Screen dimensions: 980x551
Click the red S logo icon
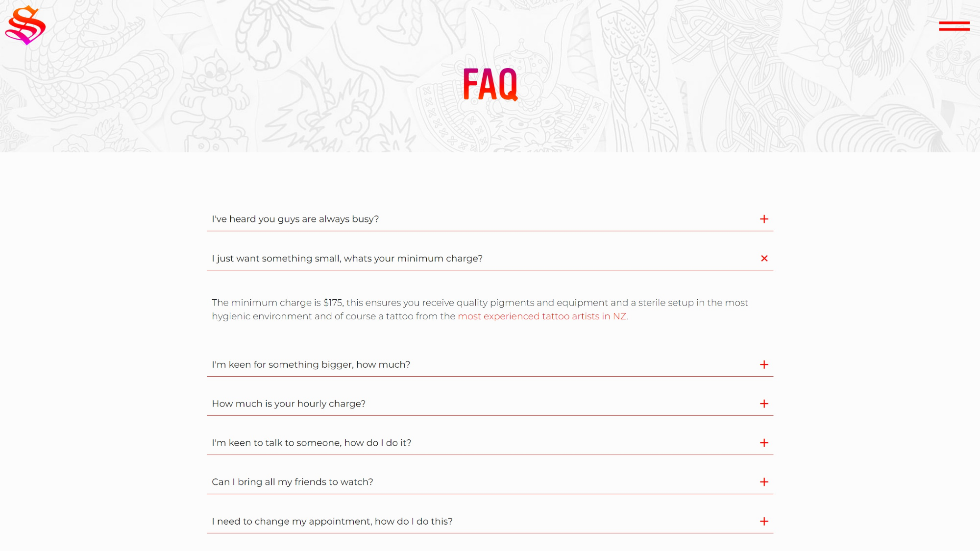(x=25, y=25)
